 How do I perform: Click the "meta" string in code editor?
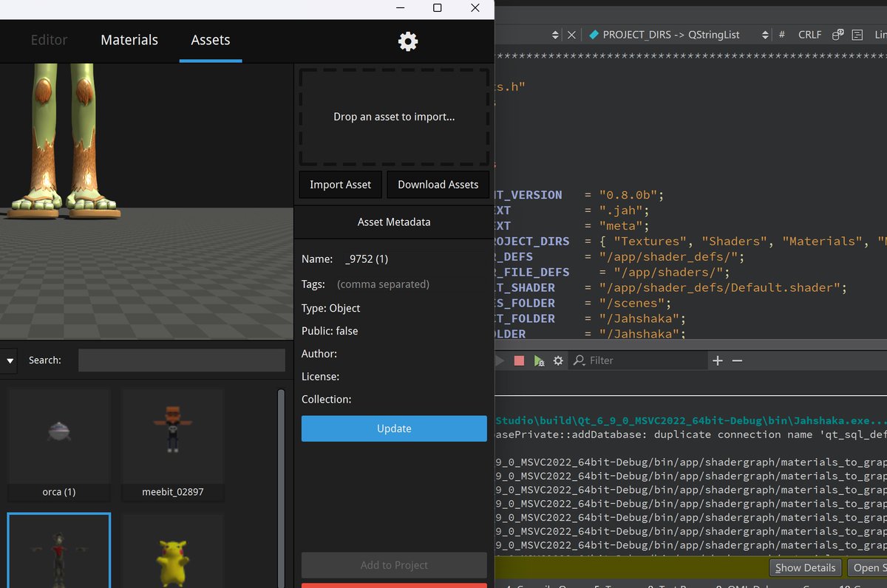(x=622, y=226)
